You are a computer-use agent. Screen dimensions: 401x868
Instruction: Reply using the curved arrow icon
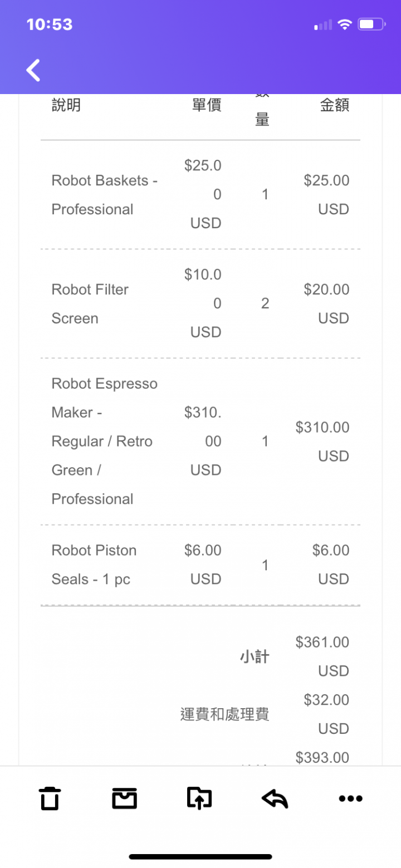click(275, 798)
